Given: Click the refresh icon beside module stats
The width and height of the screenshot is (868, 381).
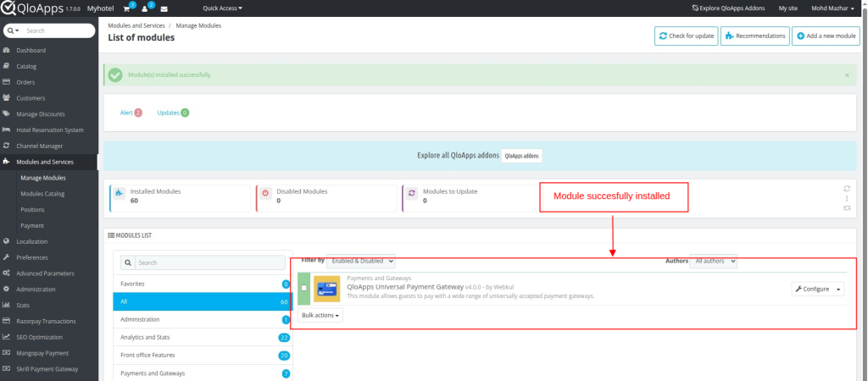Looking at the screenshot, I should point(846,189).
